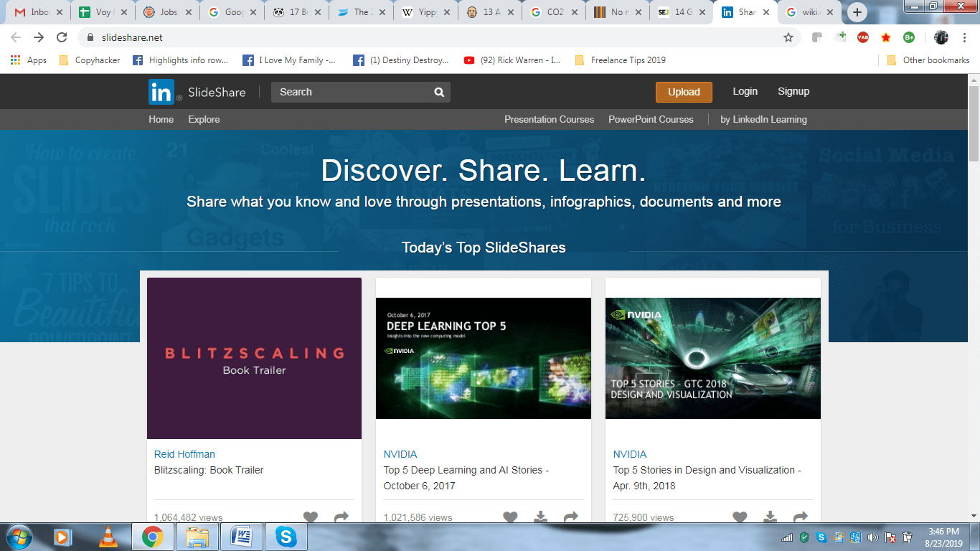Image resolution: width=980 pixels, height=551 pixels.
Task: Click the Upload button
Action: (684, 92)
